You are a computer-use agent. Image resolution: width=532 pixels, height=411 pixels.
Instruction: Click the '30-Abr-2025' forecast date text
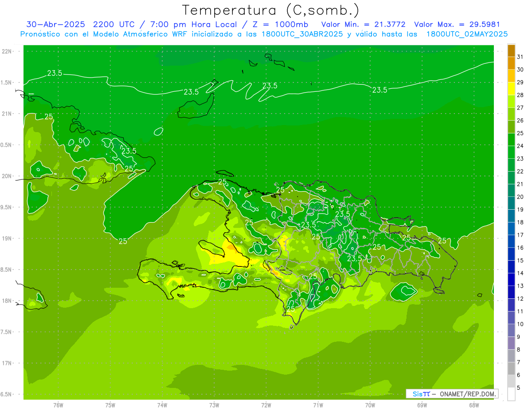click(57, 24)
